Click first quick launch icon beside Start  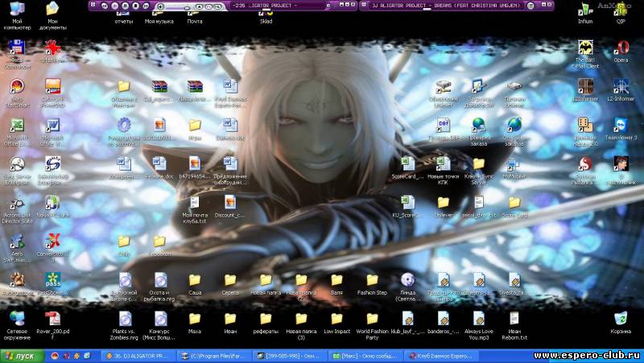pyautogui.click(x=55, y=356)
